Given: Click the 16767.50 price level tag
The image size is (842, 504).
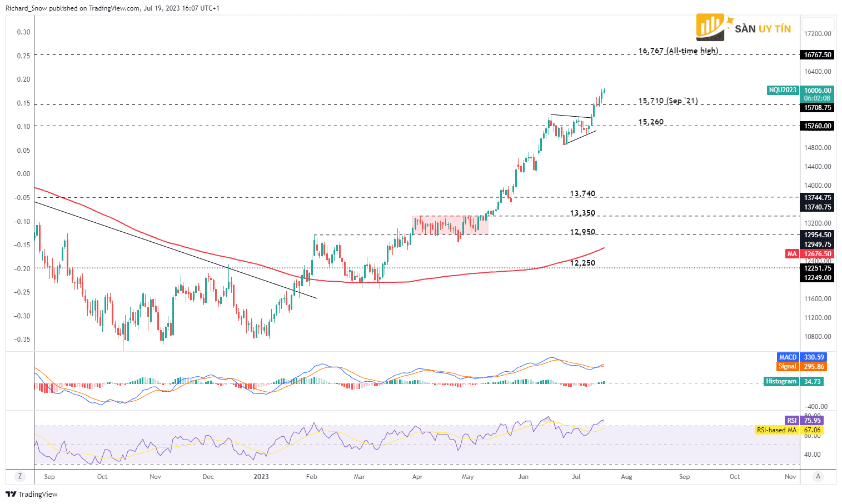Looking at the screenshot, I should [x=818, y=55].
